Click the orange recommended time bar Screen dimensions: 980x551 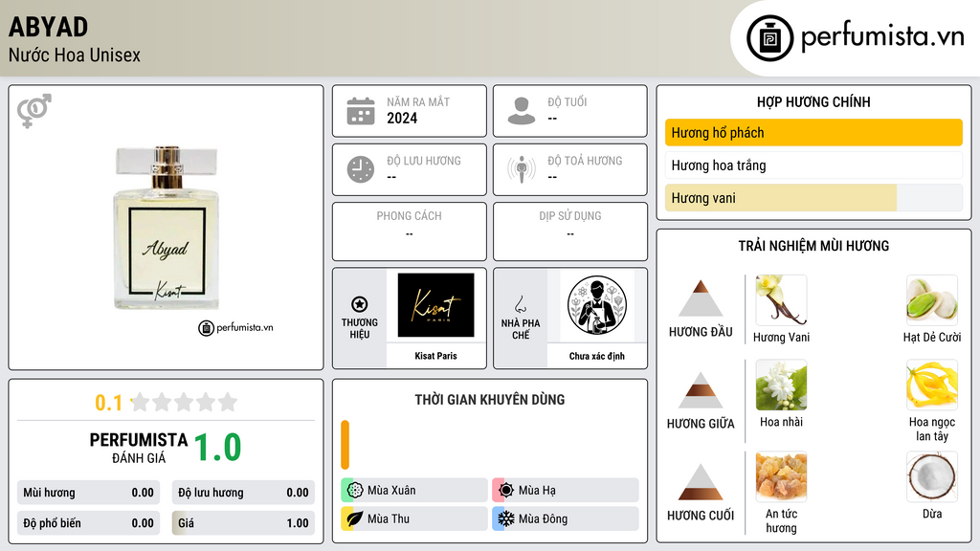point(345,445)
